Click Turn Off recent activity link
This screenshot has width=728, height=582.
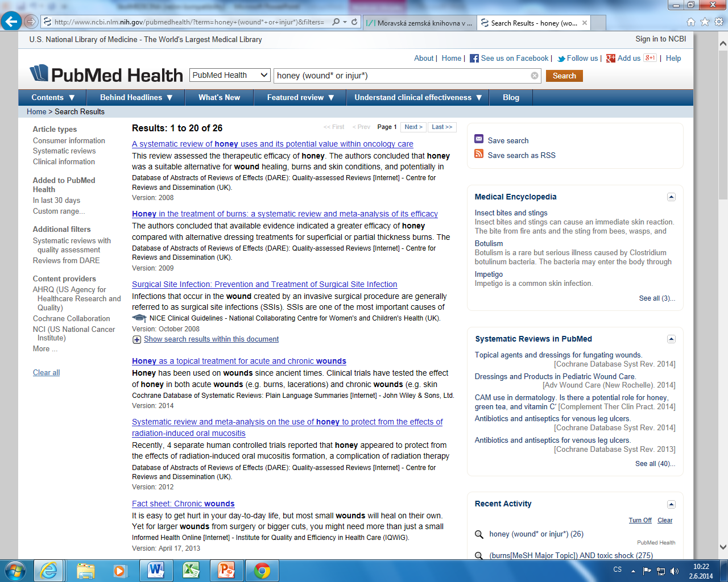[x=640, y=520]
